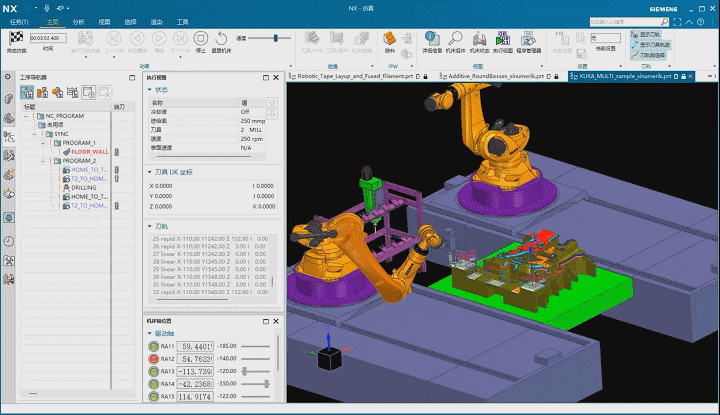Collapse the PROGRAM_1 tree node
Viewport: 720px width, 415px height.
(43, 143)
